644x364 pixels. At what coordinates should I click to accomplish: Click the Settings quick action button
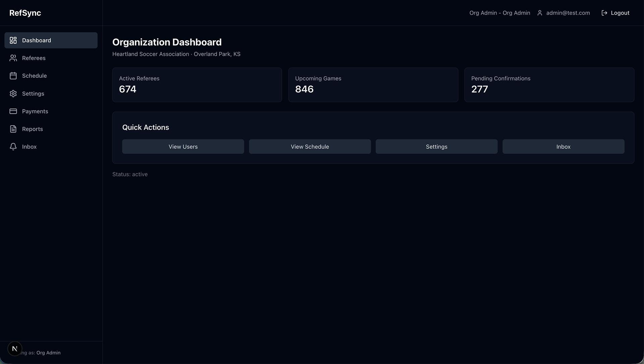tap(436, 147)
